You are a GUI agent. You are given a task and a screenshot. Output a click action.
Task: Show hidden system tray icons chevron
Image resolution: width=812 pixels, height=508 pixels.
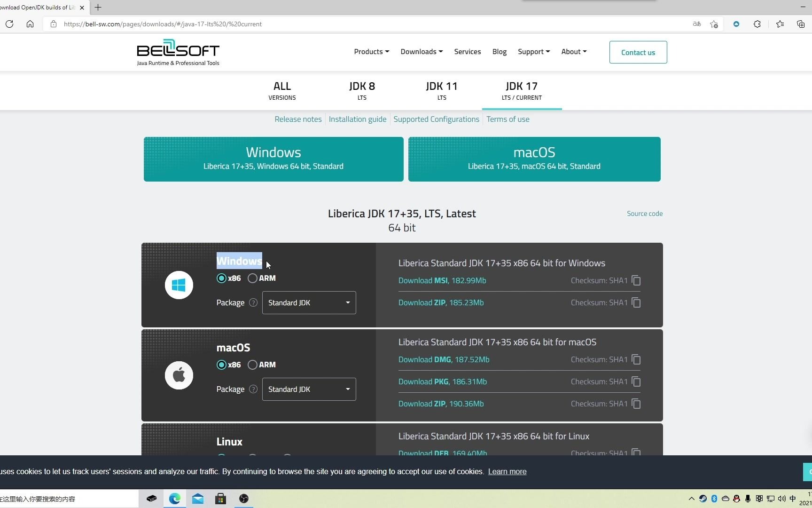click(691, 499)
